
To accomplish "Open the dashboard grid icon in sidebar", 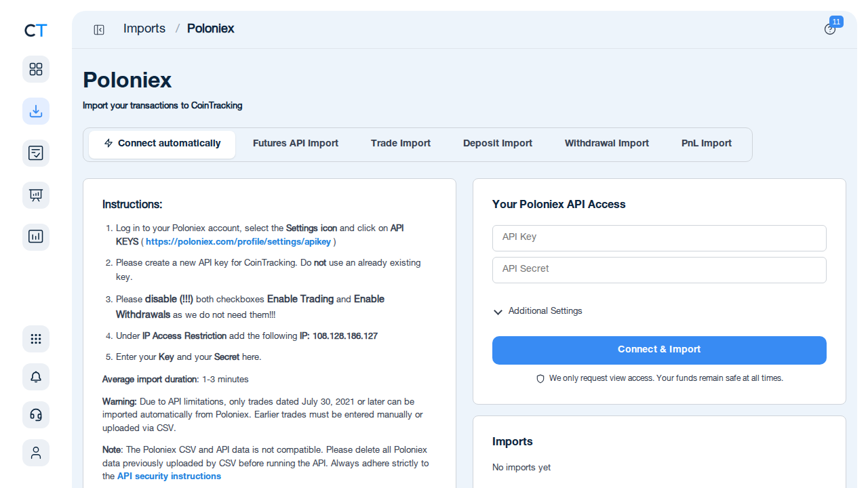I will (36, 69).
